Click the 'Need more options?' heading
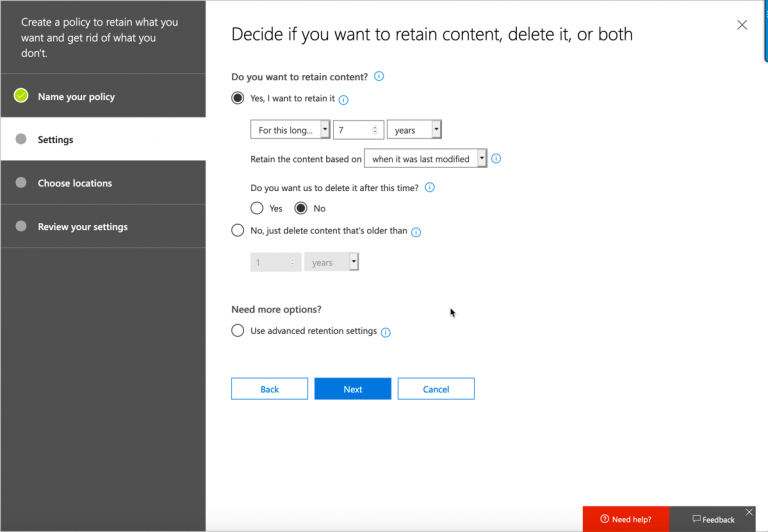The height and width of the screenshot is (532, 768). click(276, 310)
